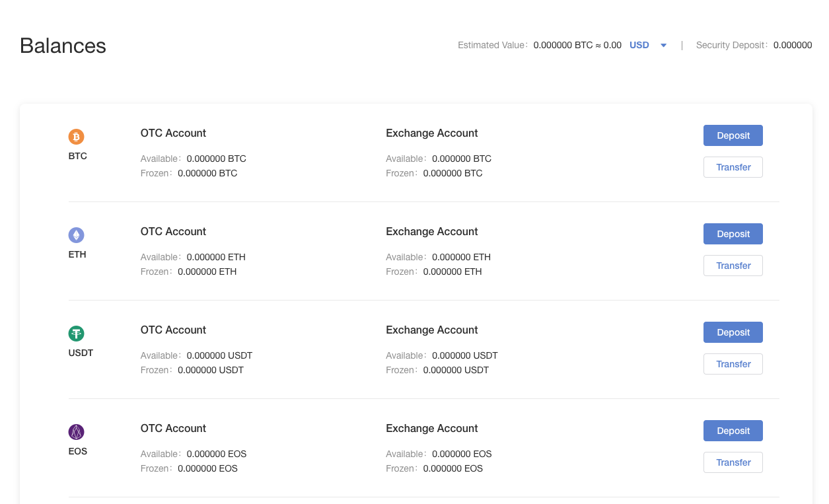The width and height of the screenshot is (829, 504).
Task: Select OTC frozen 0.000000 EOS value
Action: [208, 468]
